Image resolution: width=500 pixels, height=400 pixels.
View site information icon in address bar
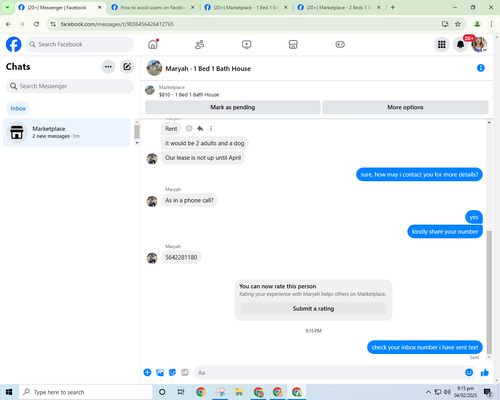53,24
